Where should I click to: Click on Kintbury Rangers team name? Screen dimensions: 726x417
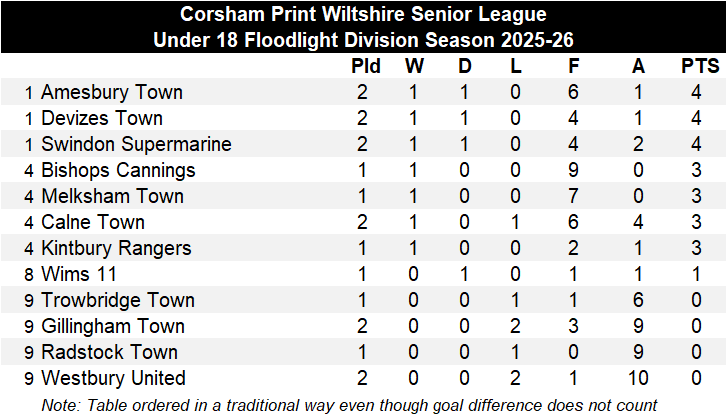(x=114, y=249)
